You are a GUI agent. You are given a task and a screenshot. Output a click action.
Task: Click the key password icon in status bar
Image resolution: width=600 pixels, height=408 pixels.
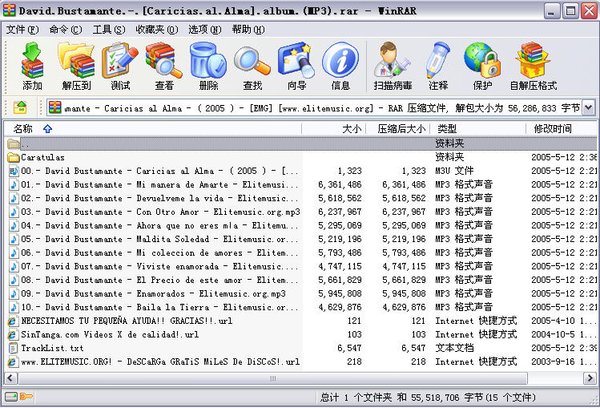tap(26, 397)
